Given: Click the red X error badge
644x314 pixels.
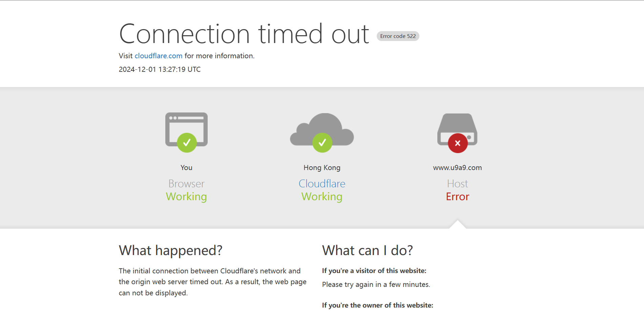Looking at the screenshot, I should coord(458,143).
